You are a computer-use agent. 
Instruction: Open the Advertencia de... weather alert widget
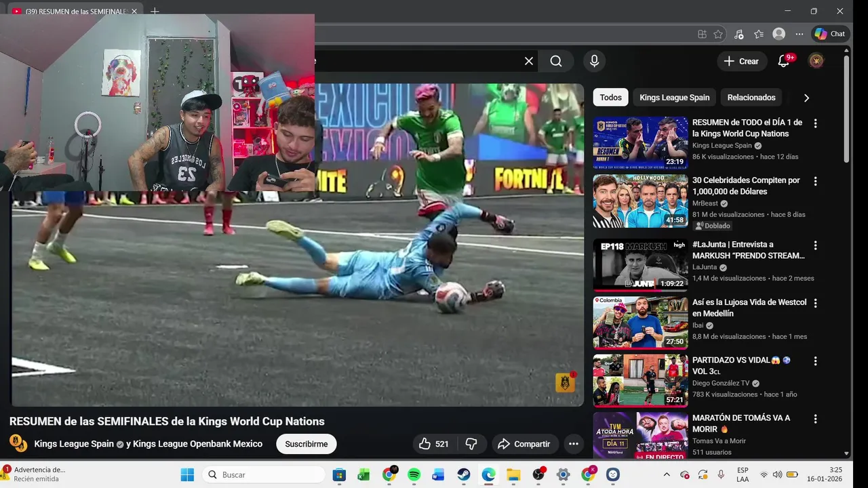(x=34, y=474)
